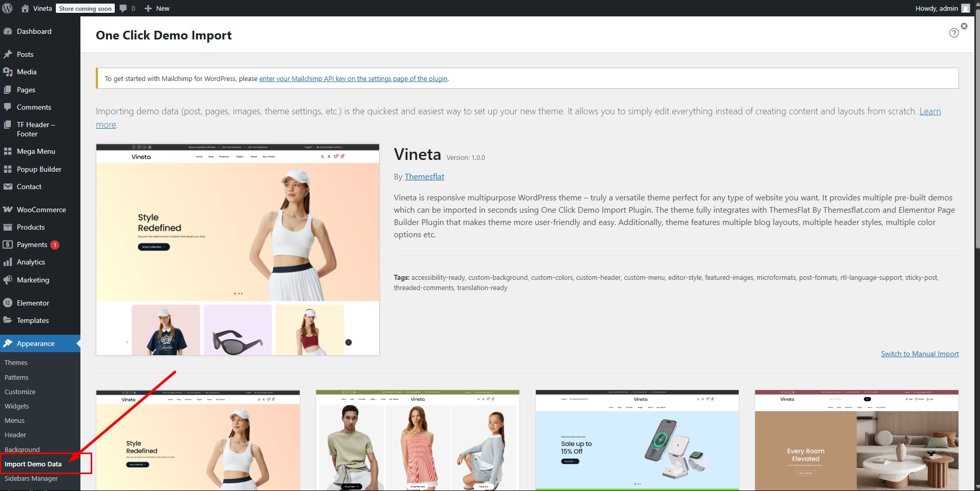980x491 pixels.
Task: Click the Popup Builder grid icon
Action: (x=8, y=169)
